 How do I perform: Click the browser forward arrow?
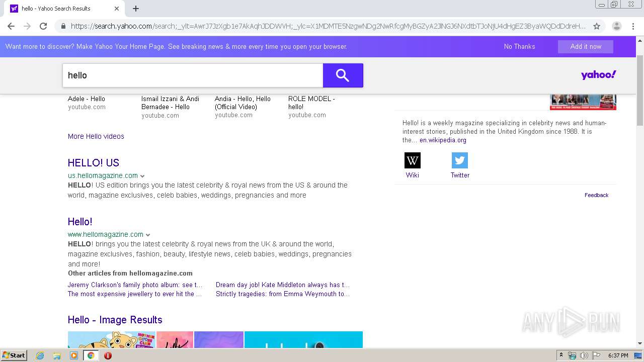[x=27, y=26]
